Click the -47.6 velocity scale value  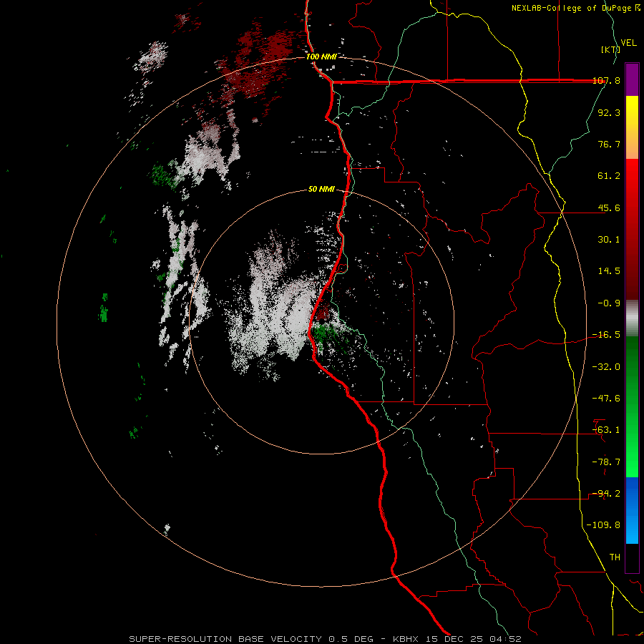tap(606, 399)
